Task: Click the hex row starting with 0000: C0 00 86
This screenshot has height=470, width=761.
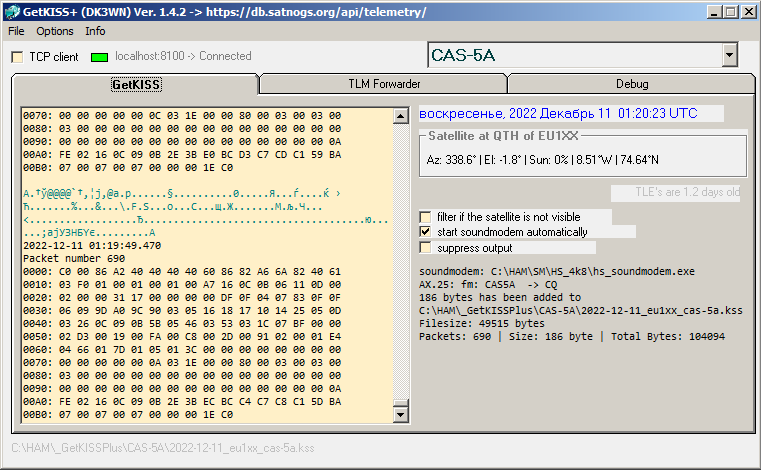Action: 182,271
